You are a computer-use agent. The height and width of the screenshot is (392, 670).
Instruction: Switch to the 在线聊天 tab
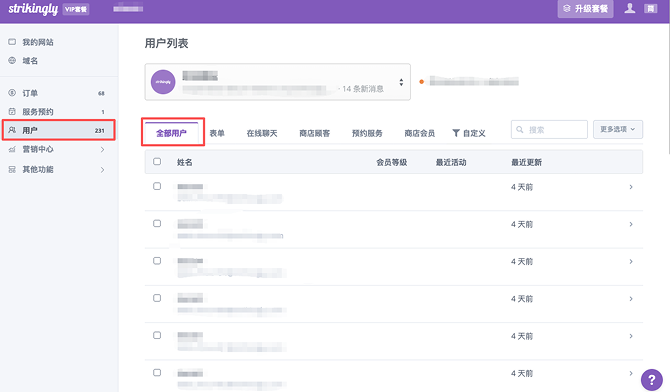(x=262, y=133)
